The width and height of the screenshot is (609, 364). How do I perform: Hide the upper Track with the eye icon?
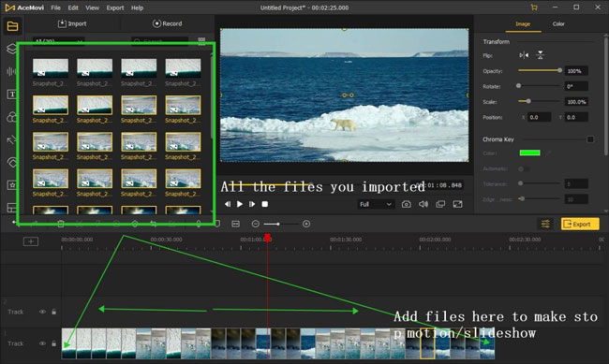(42, 312)
